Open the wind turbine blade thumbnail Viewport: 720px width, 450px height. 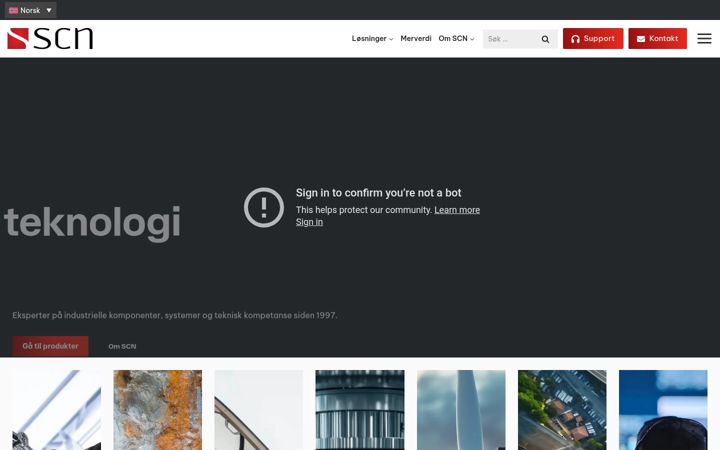point(461,410)
